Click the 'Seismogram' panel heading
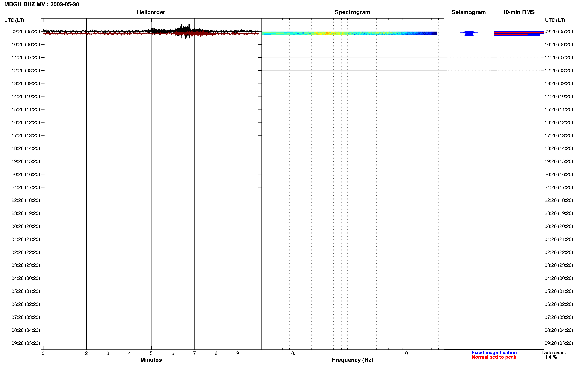 [x=468, y=12]
